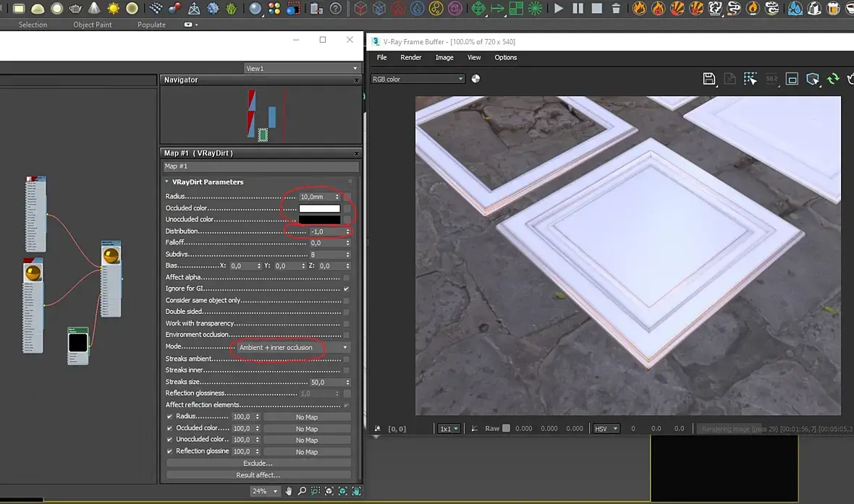The height and width of the screenshot is (504, 854).
Task: Toggle the Work with transparency checkbox
Action: (x=347, y=323)
